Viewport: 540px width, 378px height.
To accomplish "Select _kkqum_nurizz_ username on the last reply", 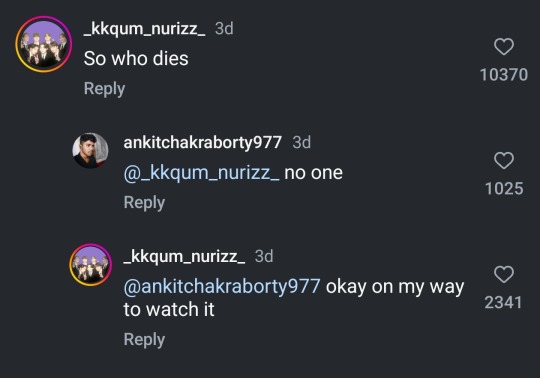I will coord(185,256).
